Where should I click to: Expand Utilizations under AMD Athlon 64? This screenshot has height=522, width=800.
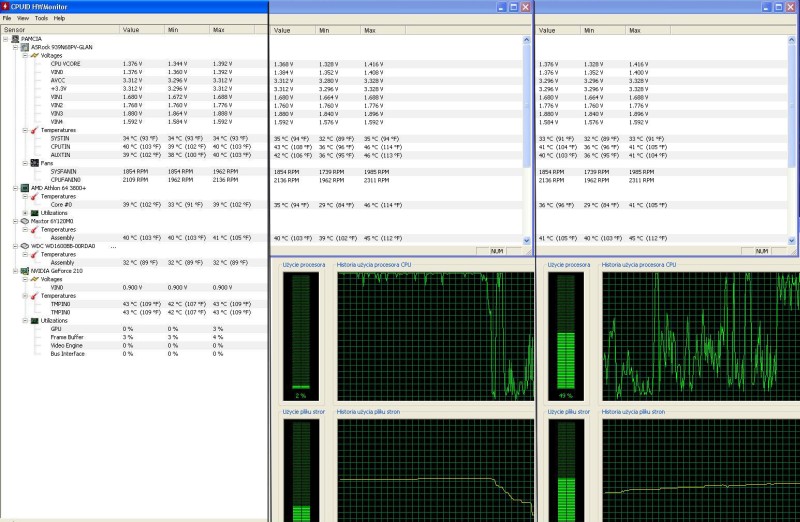click(25, 213)
